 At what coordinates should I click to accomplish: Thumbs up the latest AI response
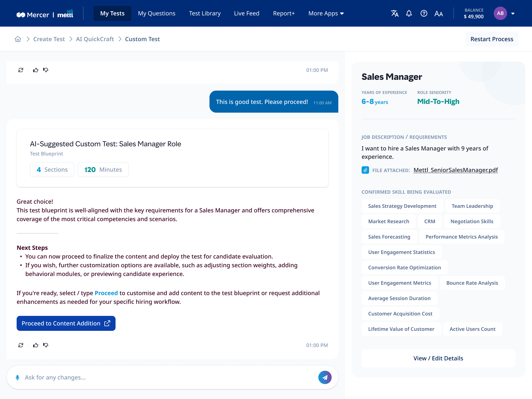click(36, 345)
